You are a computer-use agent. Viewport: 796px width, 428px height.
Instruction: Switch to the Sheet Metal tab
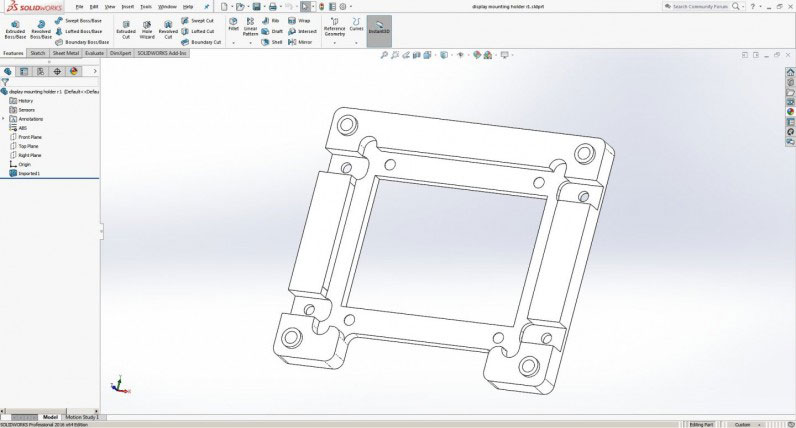pyautogui.click(x=65, y=53)
